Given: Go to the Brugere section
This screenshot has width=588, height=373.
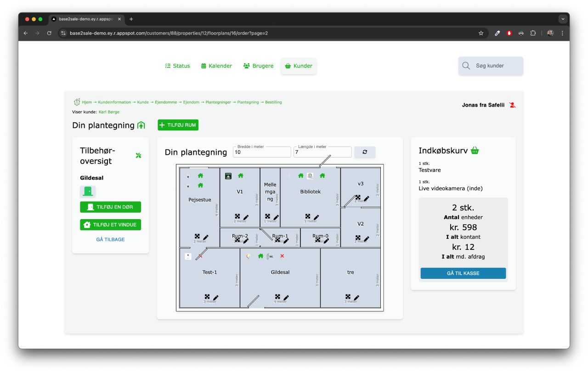Looking at the screenshot, I should coord(258,66).
